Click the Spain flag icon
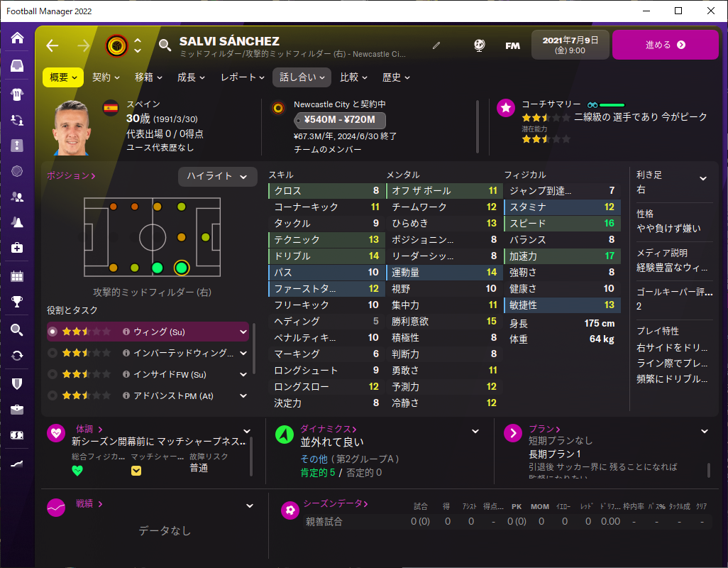728x568 pixels. pos(111,108)
